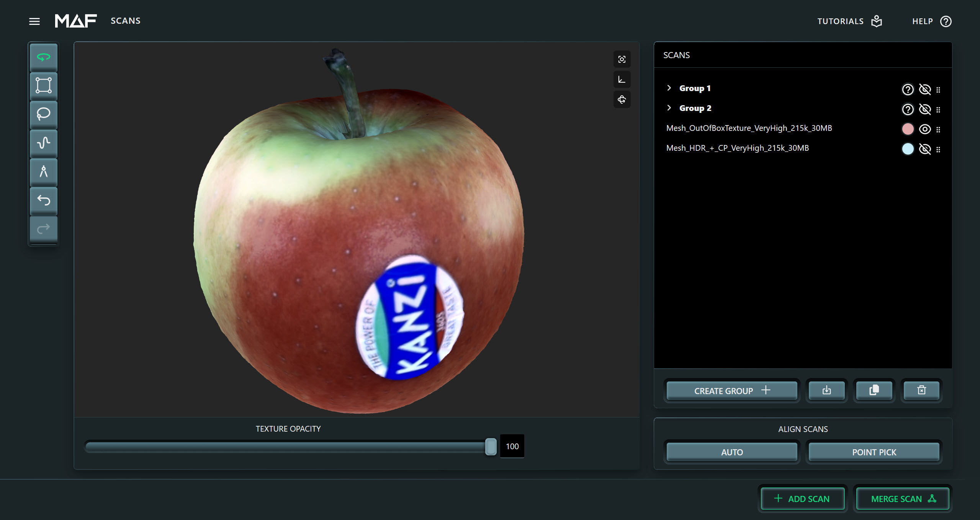
Task: Select the rotate view tool
Action: point(43,57)
